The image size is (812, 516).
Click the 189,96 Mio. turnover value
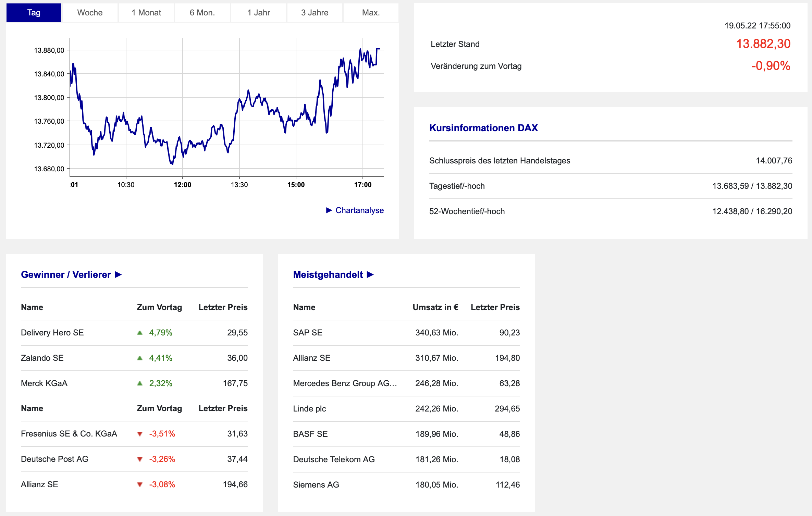437,434
